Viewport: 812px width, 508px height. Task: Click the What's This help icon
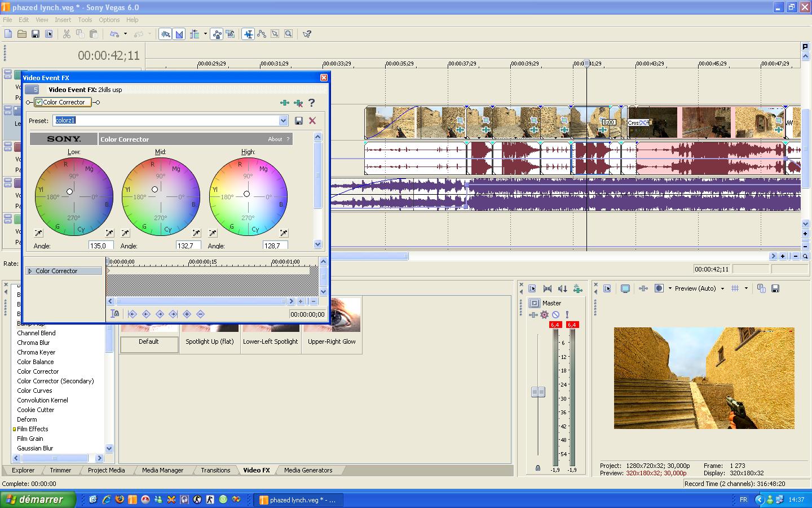307,34
